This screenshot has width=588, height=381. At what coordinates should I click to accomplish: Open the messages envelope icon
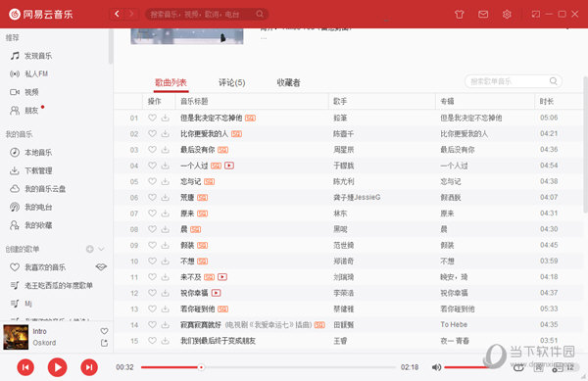[x=483, y=15]
